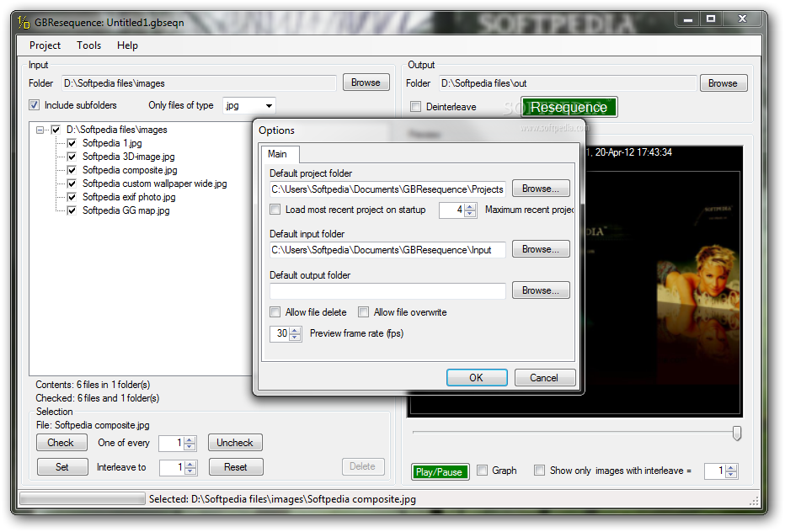This screenshot has height=532, width=785.
Task: Uncheck Softpedia 3D-image.jpg checkbox
Action: tap(72, 157)
